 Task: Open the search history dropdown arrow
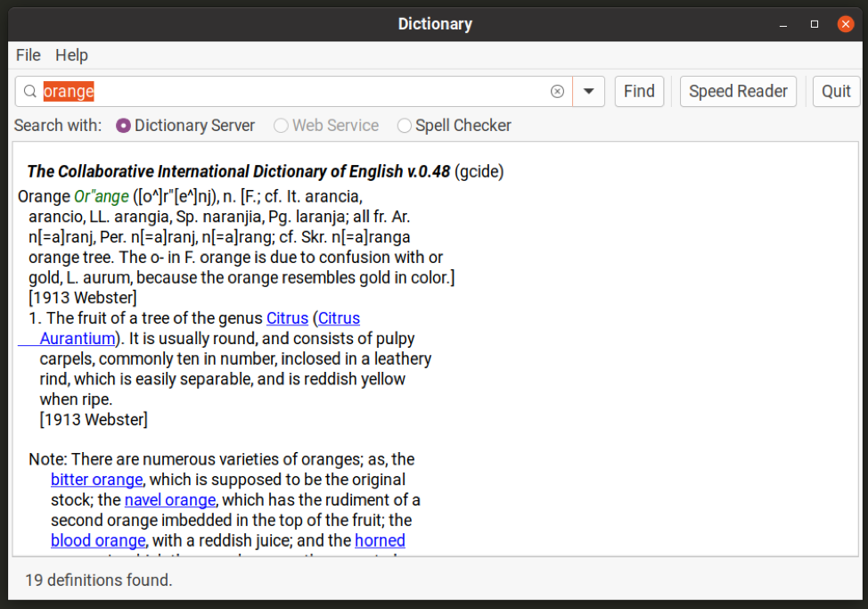click(589, 91)
